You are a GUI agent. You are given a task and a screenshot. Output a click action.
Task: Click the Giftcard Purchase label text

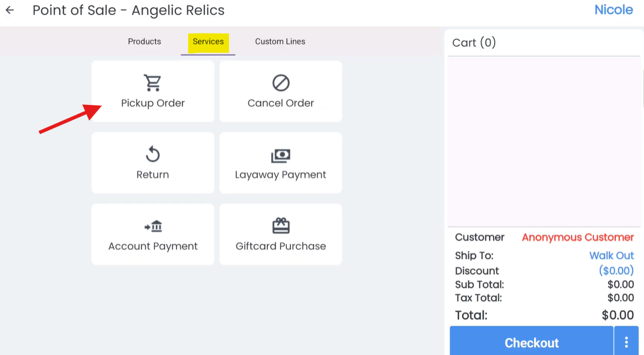(x=281, y=246)
